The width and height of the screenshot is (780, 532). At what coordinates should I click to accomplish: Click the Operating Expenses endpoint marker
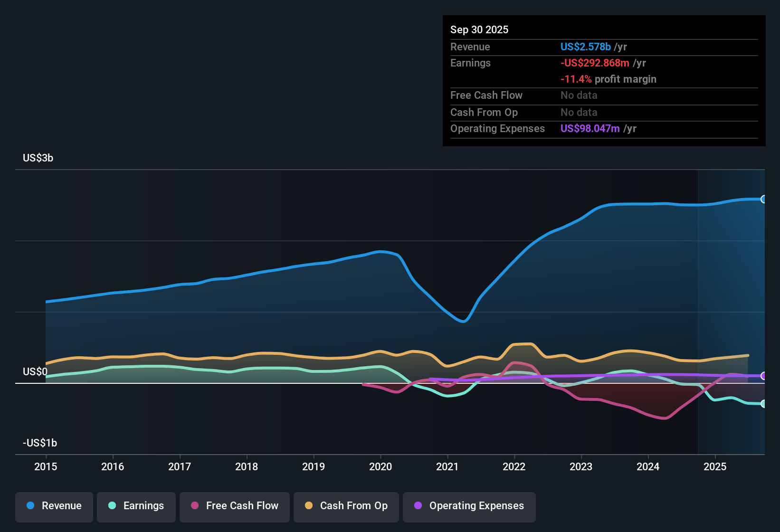[x=764, y=376]
